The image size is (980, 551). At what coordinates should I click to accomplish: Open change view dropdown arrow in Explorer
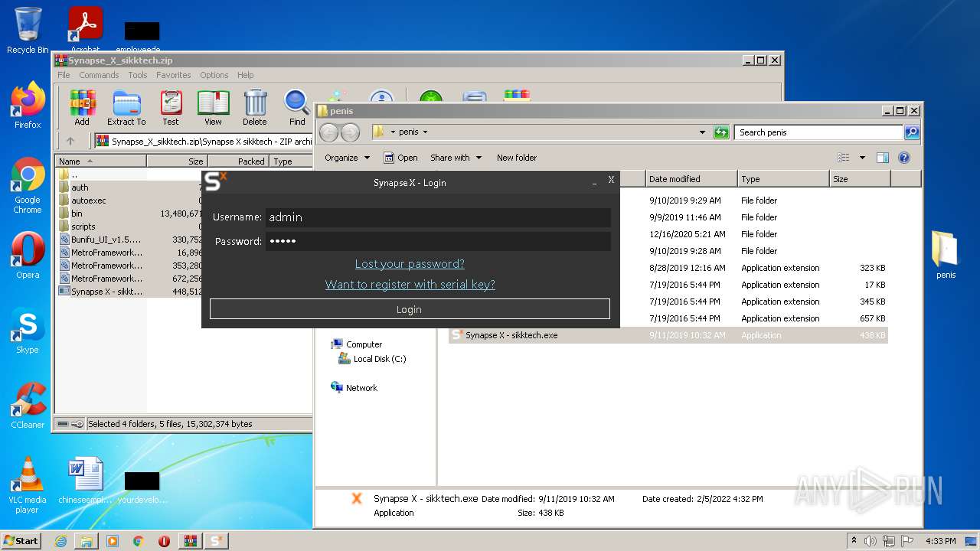point(862,158)
